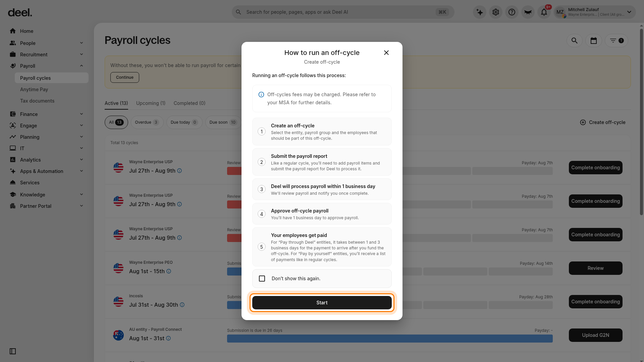Image resolution: width=644 pixels, height=362 pixels.
Task: Select the Due soon 10 filter chip
Action: pyautogui.click(x=223, y=122)
